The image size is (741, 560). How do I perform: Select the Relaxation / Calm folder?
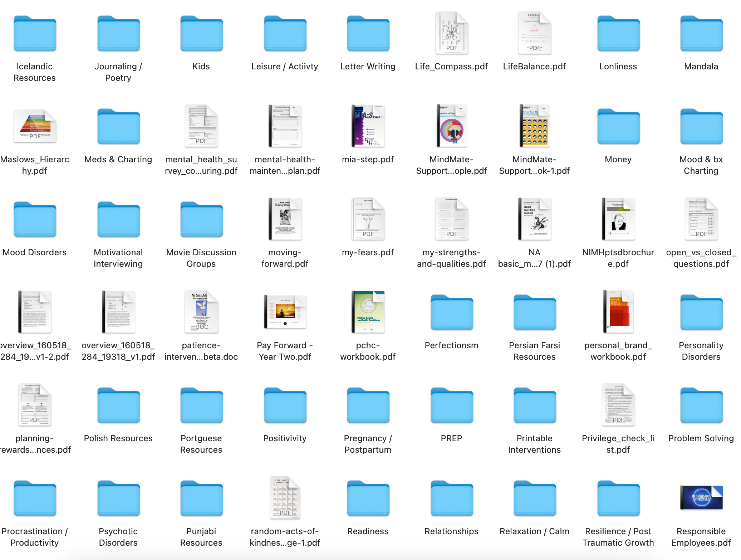point(534,498)
